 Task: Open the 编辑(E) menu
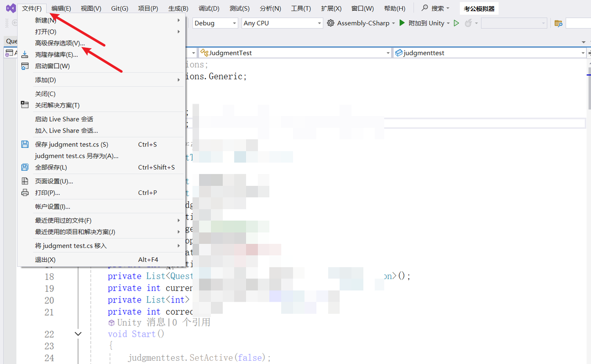point(61,9)
